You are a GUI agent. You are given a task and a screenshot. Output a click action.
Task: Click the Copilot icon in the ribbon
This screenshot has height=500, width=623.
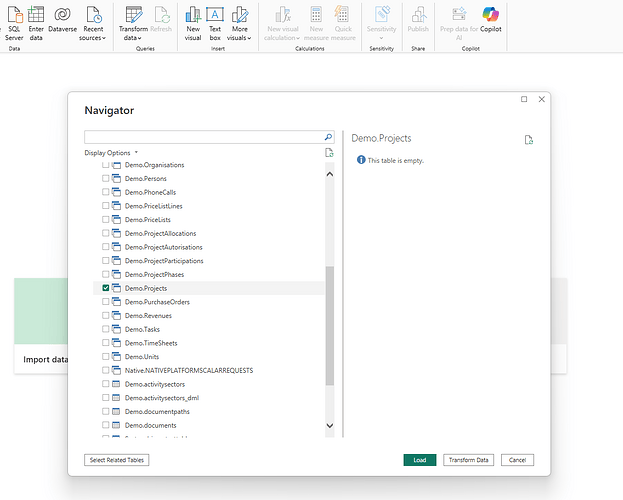tap(490, 15)
